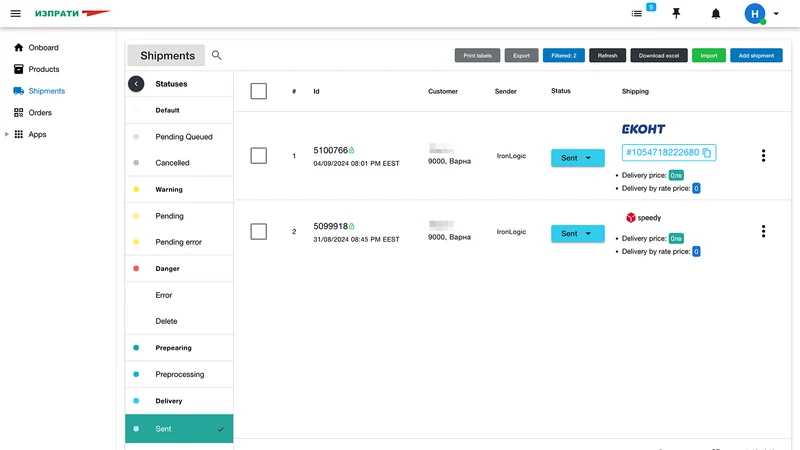The width and height of the screenshot is (800, 450).
Task: Toggle select-all shipments checkbox
Action: 259,91
